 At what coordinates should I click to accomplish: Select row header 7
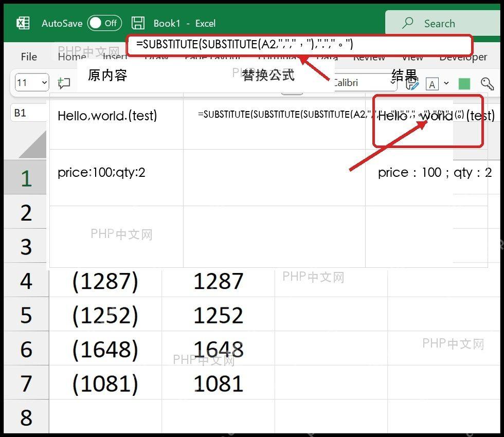(26, 383)
